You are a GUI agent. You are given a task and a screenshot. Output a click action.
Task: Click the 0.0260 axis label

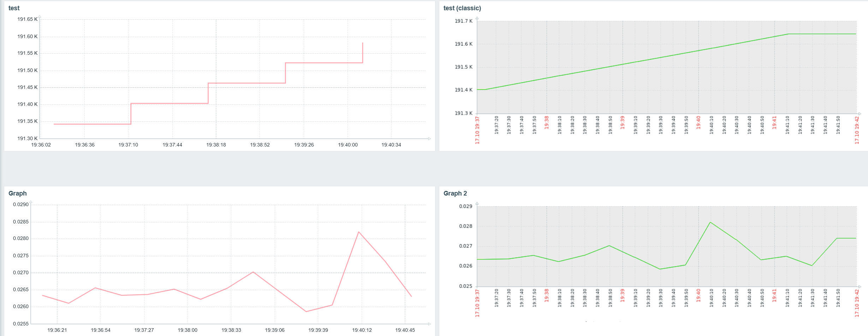[x=21, y=306]
